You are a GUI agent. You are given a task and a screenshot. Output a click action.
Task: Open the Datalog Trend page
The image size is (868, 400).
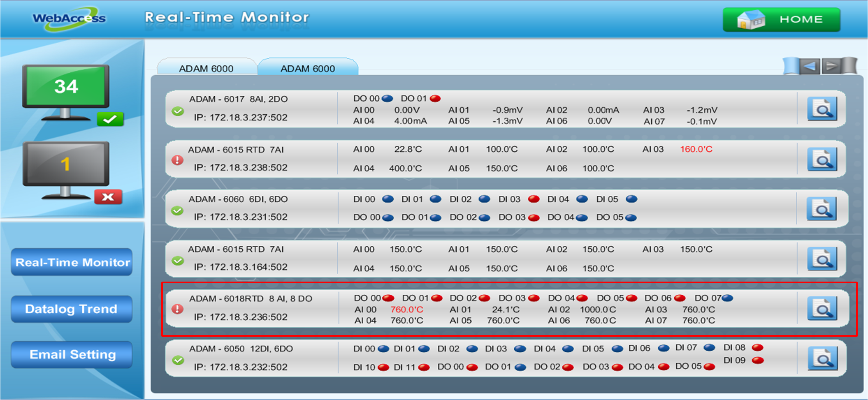point(72,309)
